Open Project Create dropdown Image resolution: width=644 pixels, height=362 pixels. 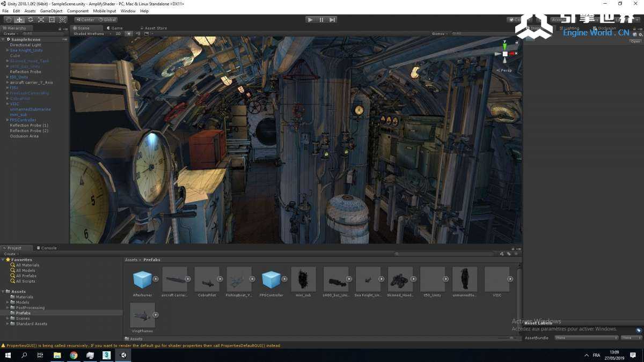10,254
